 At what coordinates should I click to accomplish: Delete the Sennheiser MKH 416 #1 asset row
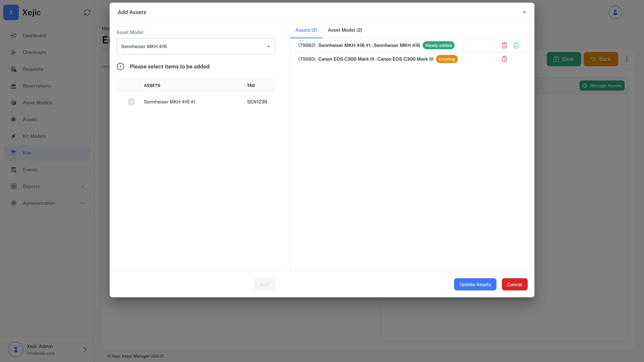tap(504, 45)
